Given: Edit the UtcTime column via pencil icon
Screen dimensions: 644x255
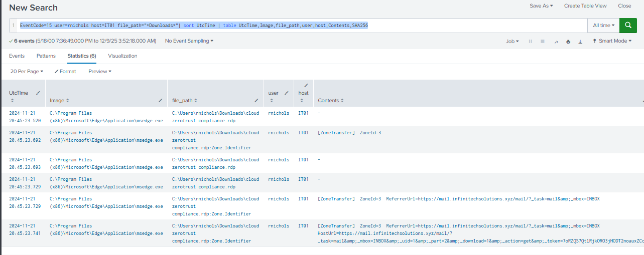Looking at the screenshot, I should click(x=38, y=93).
